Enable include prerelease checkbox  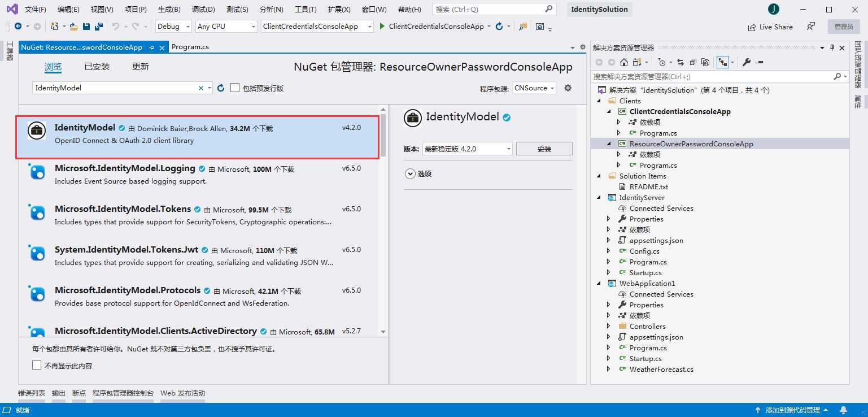pos(235,88)
